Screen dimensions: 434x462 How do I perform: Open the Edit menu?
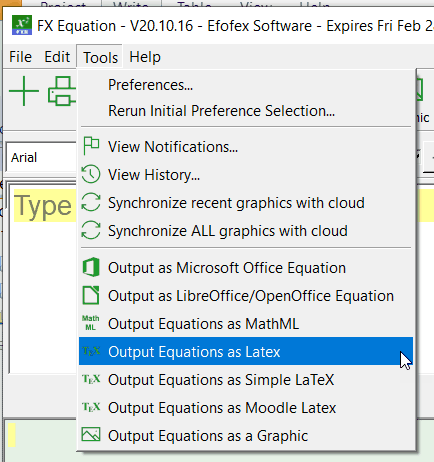(57, 57)
